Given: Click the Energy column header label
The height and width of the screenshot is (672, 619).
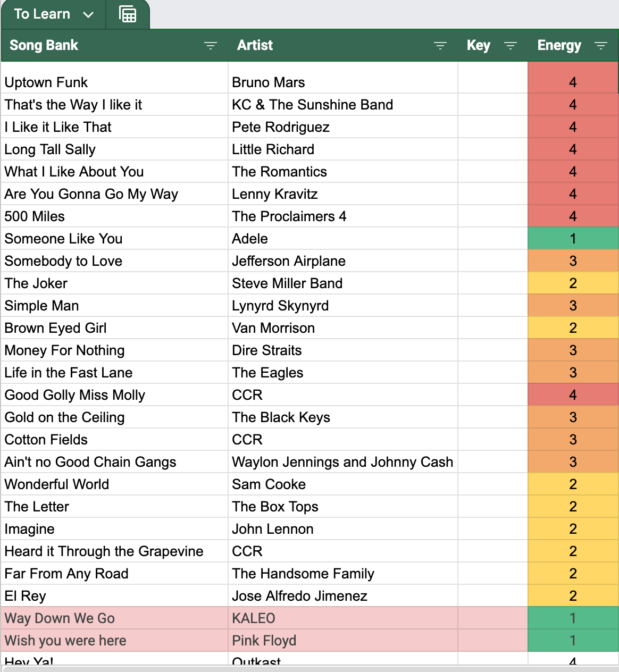Looking at the screenshot, I should pyautogui.click(x=559, y=45).
